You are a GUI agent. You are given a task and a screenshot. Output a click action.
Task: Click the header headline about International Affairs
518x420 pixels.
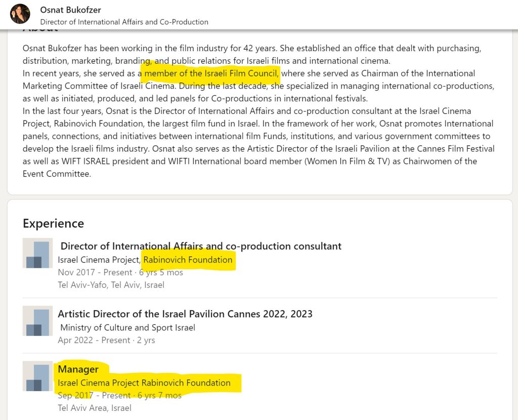pos(124,22)
